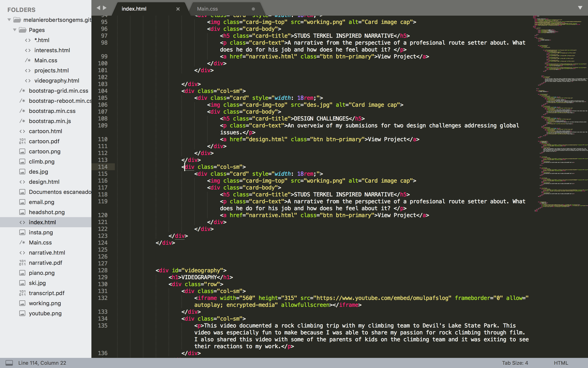Open bootstrap.min.js file
Viewport: 588px width, 368px height.
pyautogui.click(x=50, y=121)
